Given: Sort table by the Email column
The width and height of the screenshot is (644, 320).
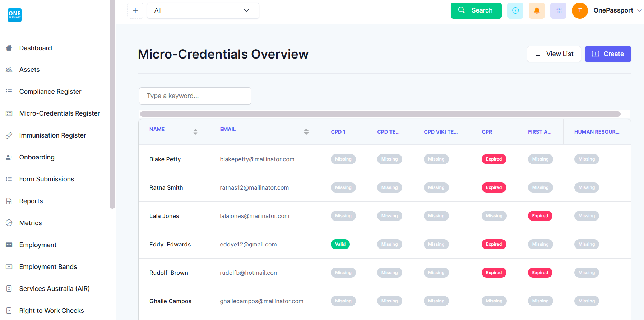Looking at the screenshot, I should click(306, 132).
